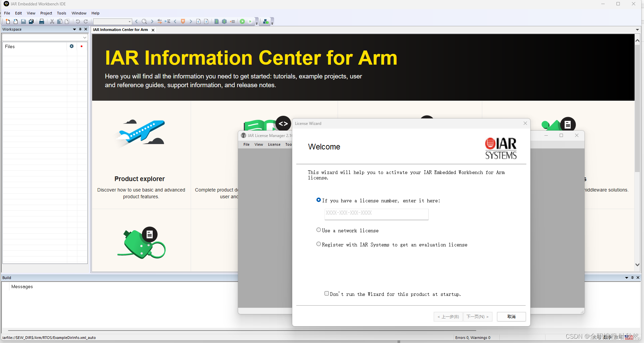This screenshot has width=644, height=343.
Task: Open the Tools menu in IAR Workbench
Action: pyautogui.click(x=62, y=13)
